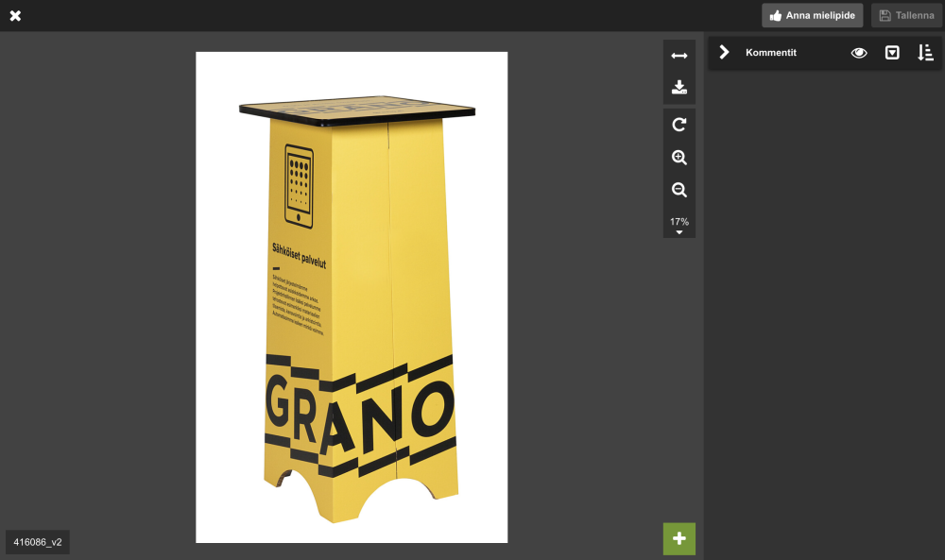945x560 pixels.
Task: Click the Anna mielipide feedback button
Action: [812, 16]
